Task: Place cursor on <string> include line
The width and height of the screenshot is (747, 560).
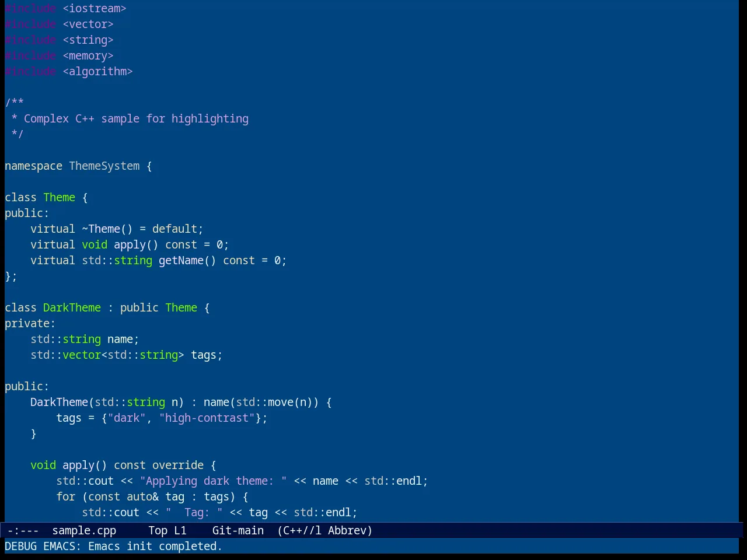Action: (x=59, y=40)
